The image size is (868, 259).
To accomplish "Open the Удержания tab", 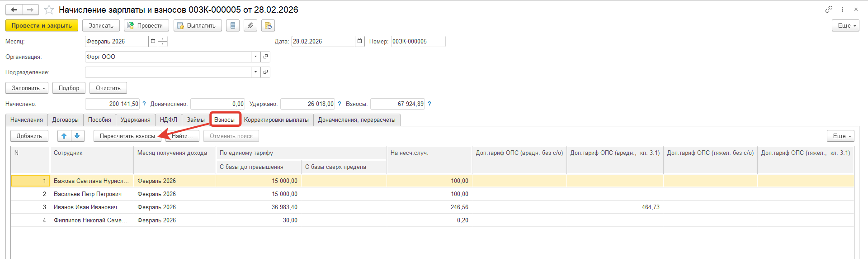I will (135, 120).
